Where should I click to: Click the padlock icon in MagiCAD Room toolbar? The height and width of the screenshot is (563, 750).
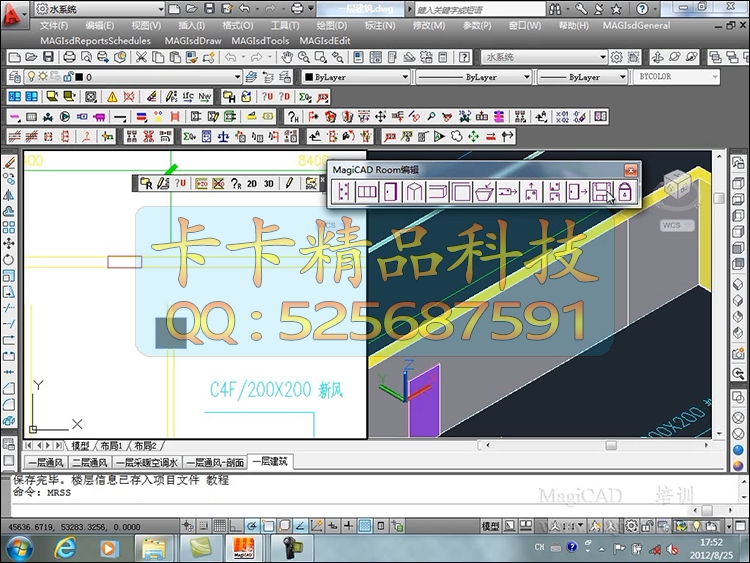pos(625,192)
